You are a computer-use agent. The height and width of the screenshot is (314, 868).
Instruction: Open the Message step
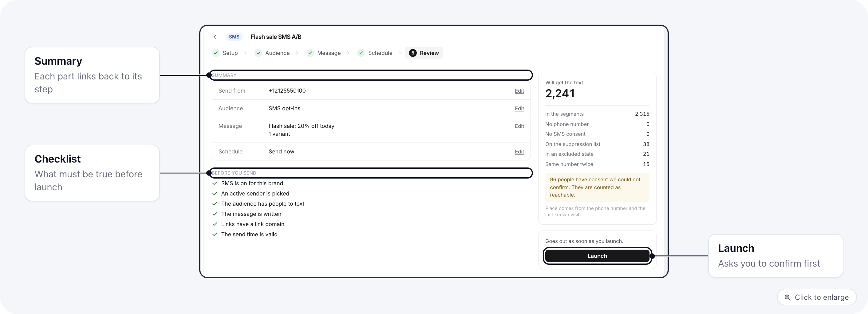point(324,53)
